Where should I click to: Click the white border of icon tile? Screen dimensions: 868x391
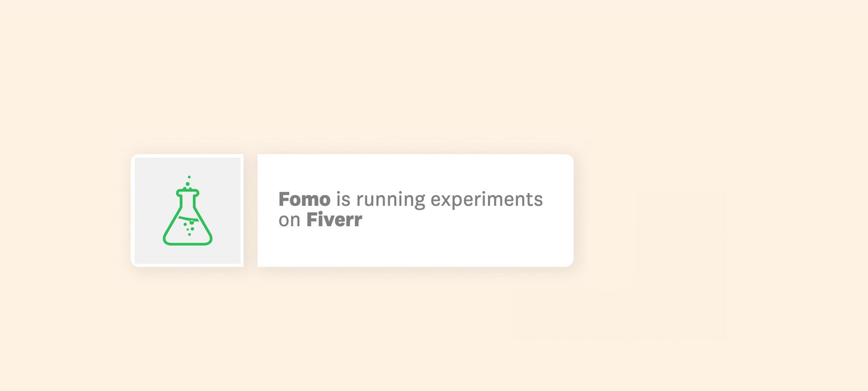[x=132, y=210]
